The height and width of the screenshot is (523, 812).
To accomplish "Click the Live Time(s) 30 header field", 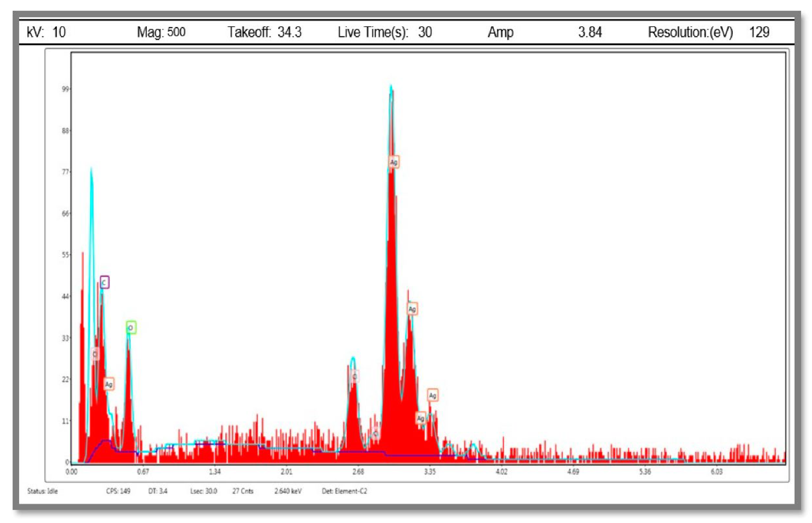I will point(385,32).
